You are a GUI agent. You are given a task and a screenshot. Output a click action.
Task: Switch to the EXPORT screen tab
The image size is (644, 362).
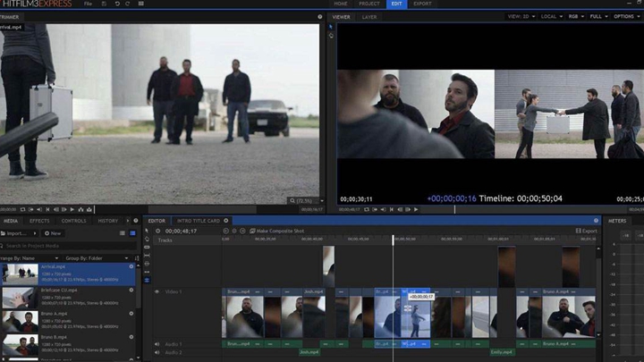point(422,4)
